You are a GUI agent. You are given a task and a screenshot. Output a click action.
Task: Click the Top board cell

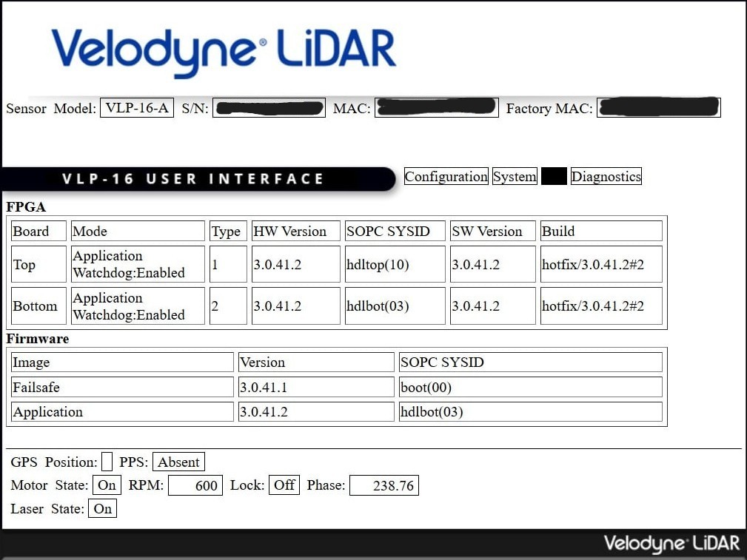(38, 264)
